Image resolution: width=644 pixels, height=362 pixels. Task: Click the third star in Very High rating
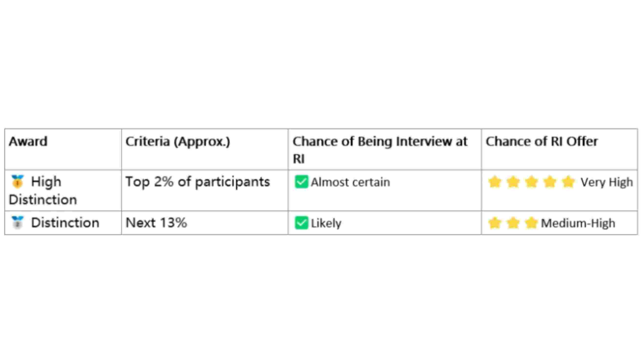[532, 182]
